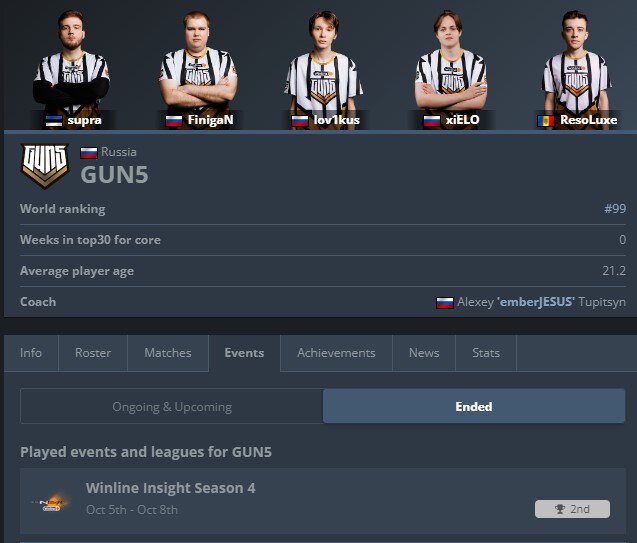
Task: Open the Stats tab
Action: tap(486, 353)
